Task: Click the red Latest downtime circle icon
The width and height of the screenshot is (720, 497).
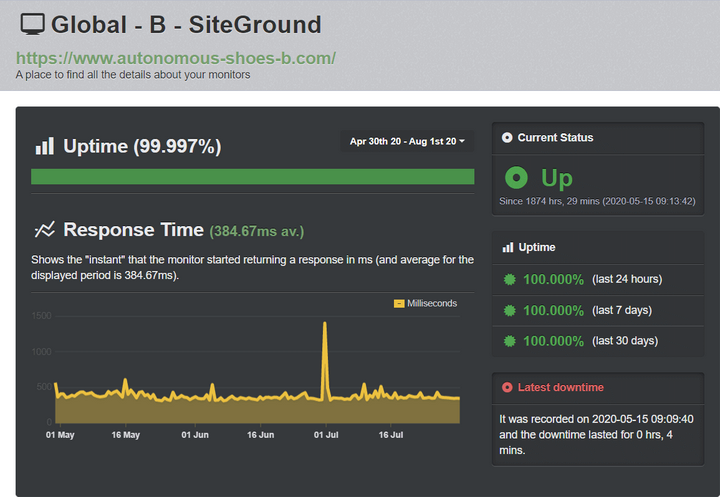Action: 507,388
